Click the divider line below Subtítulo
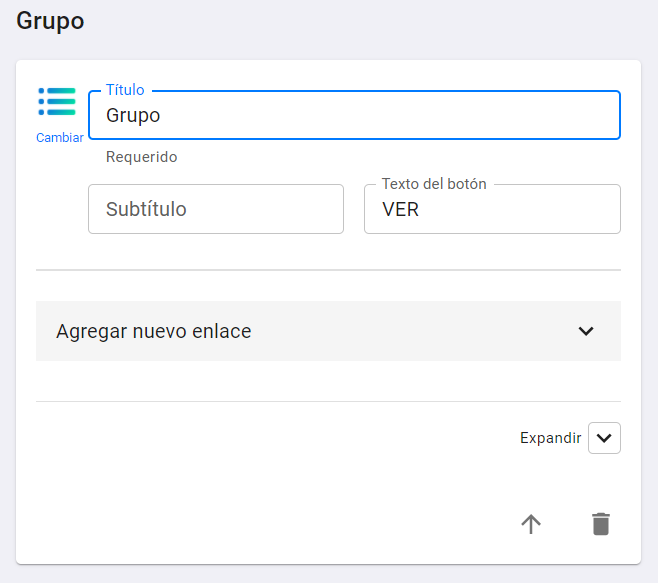This screenshot has height=583, width=658. tap(328, 270)
